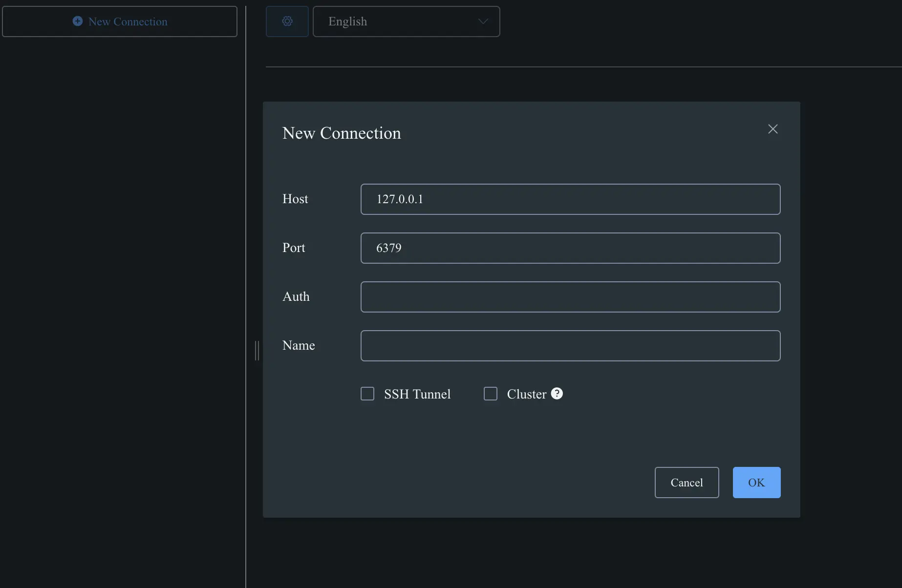Expand the language selection list
The height and width of the screenshot is (588, 902).
(406, 21)
